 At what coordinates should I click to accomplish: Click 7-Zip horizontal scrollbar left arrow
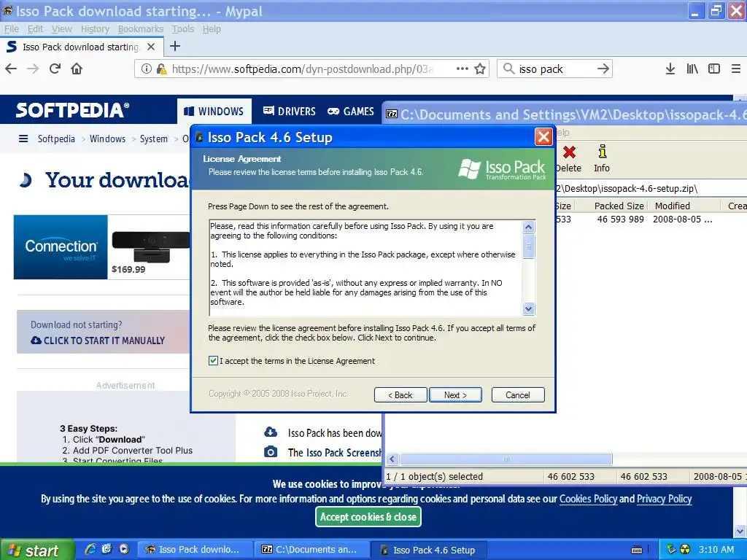(x=392, y=459)
